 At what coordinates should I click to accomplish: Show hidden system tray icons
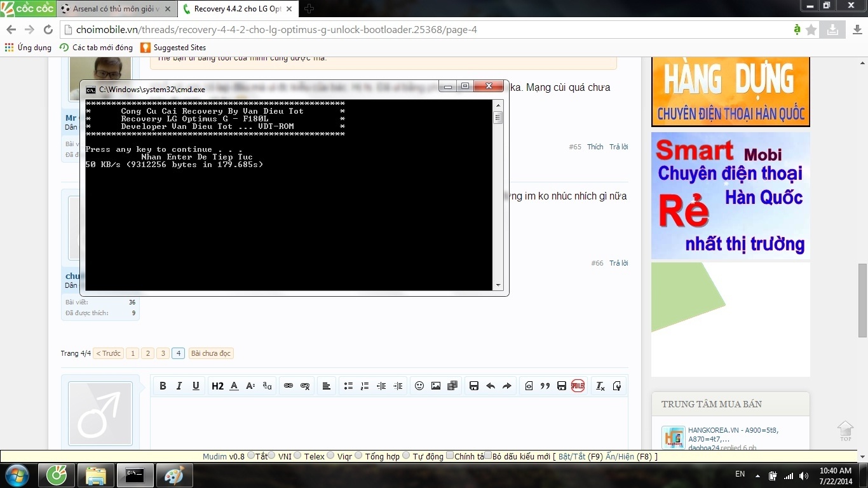pyautogui.click(x=758, y=475)
